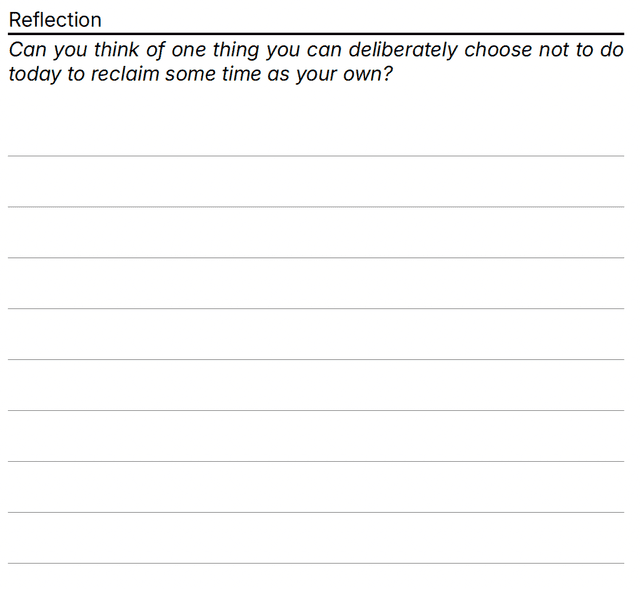The height and width of the screenshot is (589, 640).
Task: Click the fifth blank writing line
Action: [316, 359]
